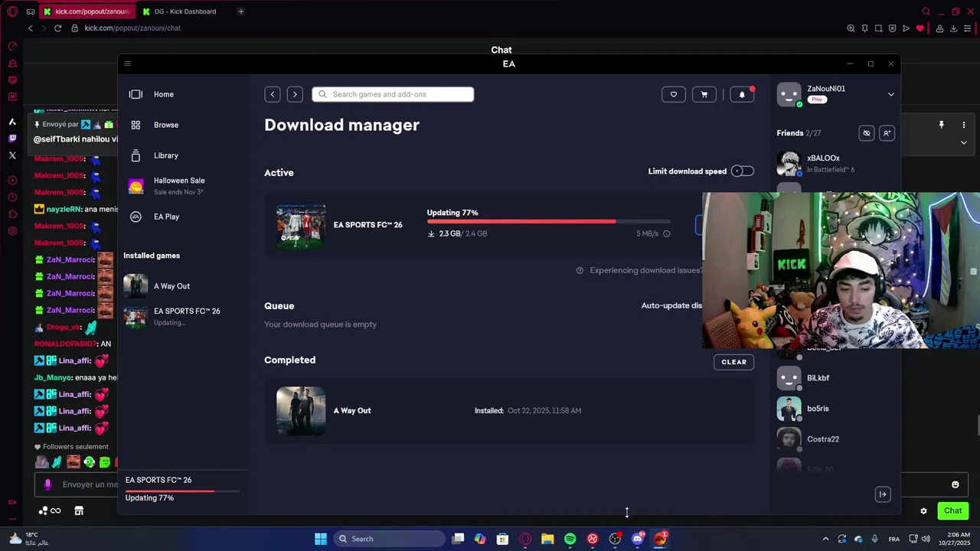Expand the ZaNouNi01 account dropdown
980x551 pixels.
890,94
